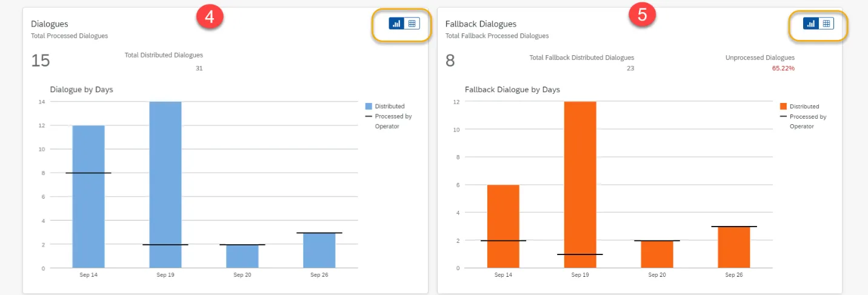Switch Dialogues card to table view
868x295 pixels.
coord(412,24)
